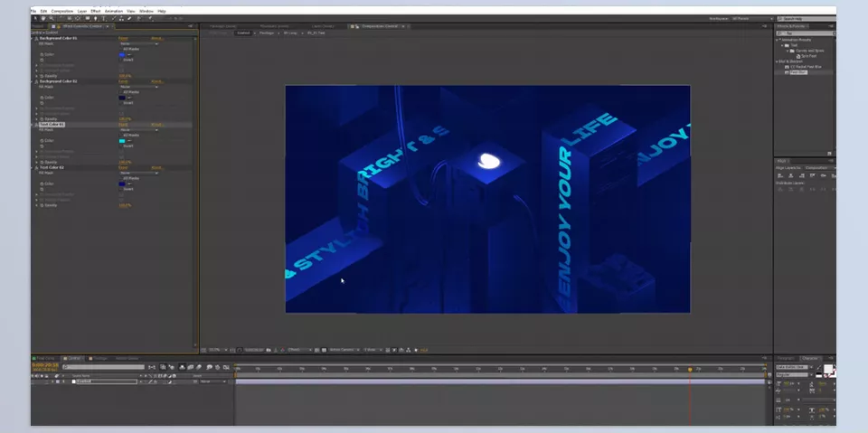
Task: Click About link for Background Color 01
Action: (157, 38)
